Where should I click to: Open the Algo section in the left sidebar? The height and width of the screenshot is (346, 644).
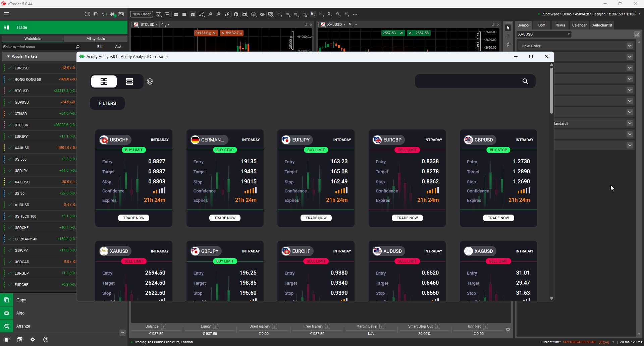tap(20, 313)
